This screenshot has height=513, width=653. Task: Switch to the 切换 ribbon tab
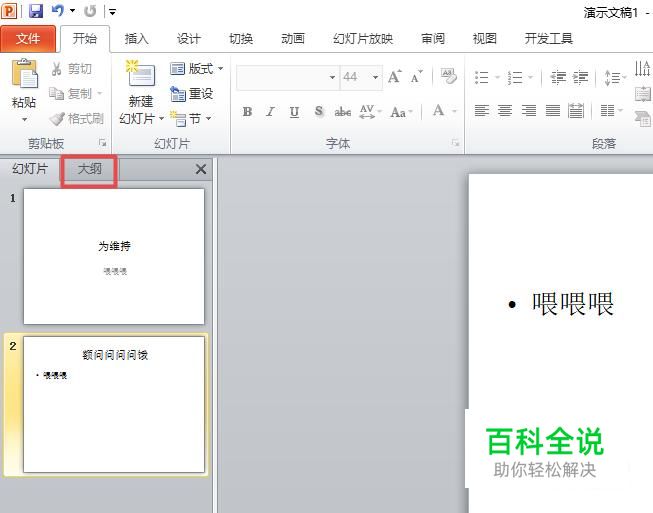click(241, 39)
